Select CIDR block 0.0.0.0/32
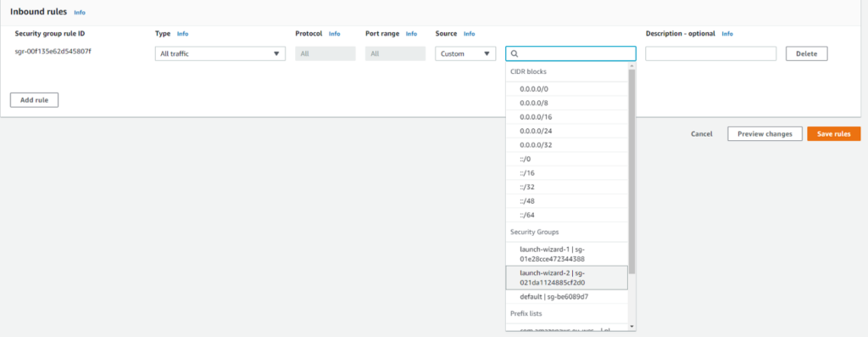868x337 pixels. [567, 145]
